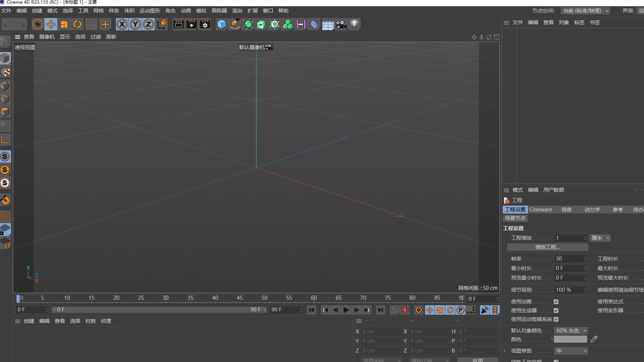Activate the Scale tool

coord(64,24)
